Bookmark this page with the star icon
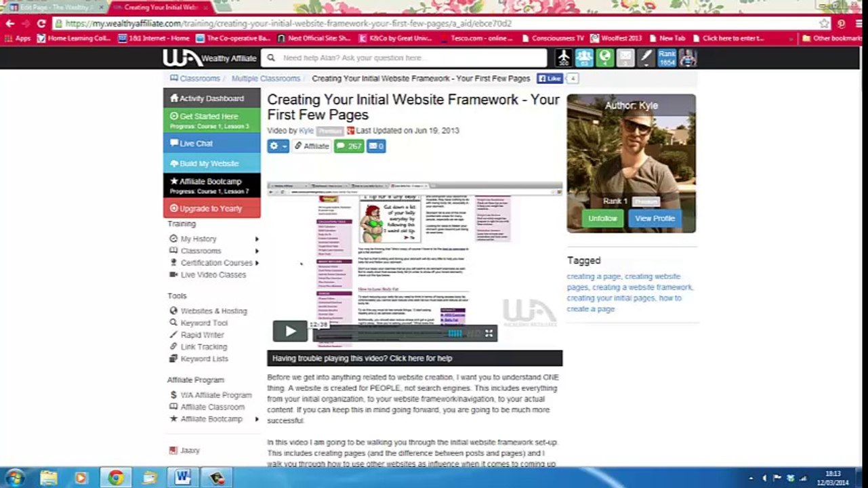 [x=824, y=23]
